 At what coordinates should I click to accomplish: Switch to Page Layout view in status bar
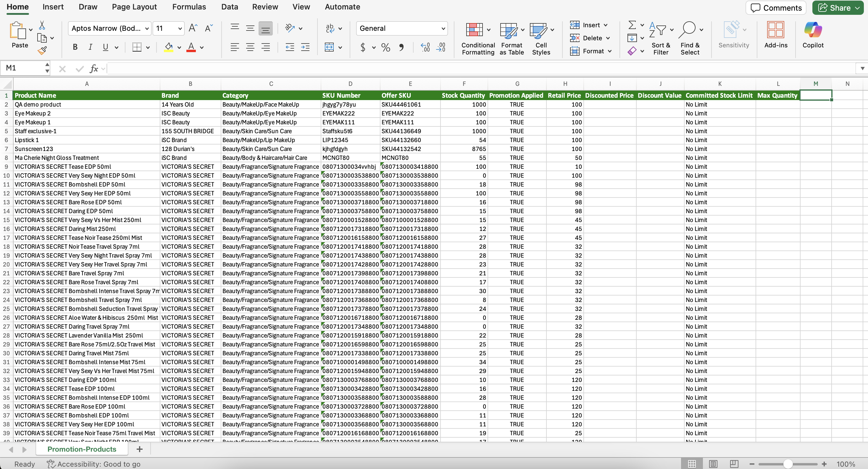[x=713, y=464]
